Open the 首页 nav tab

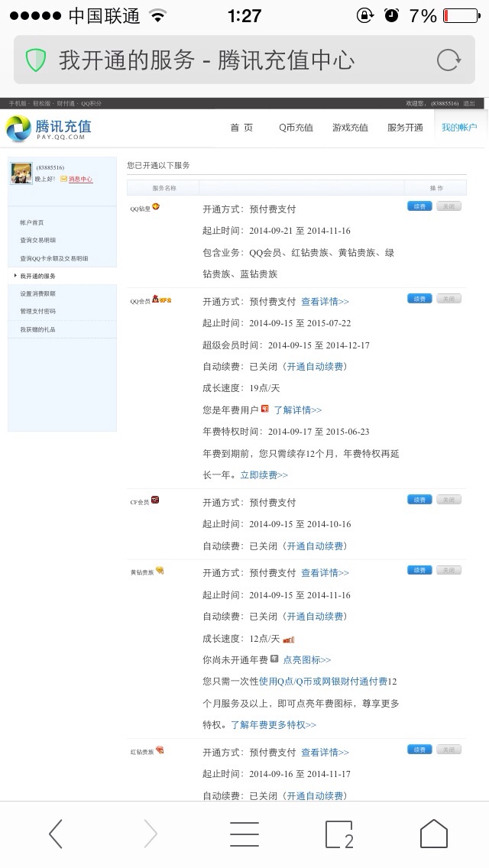click(x=241, y=128)
